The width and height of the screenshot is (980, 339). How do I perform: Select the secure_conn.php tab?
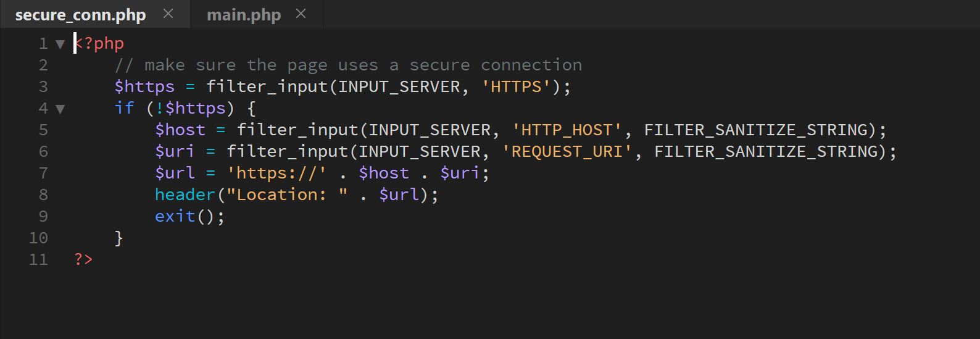(x=80, y=15)
